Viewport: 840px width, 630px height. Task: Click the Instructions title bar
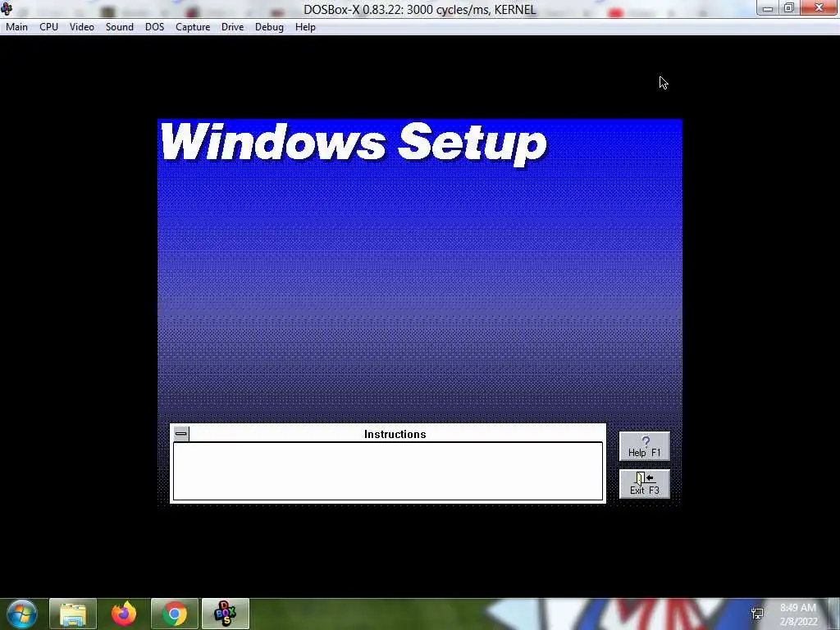tap(395, 434)
